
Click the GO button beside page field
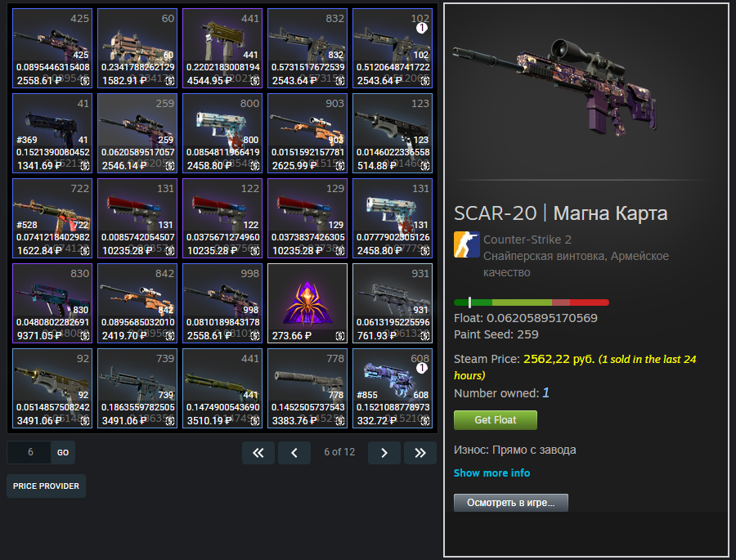point(63,453)
